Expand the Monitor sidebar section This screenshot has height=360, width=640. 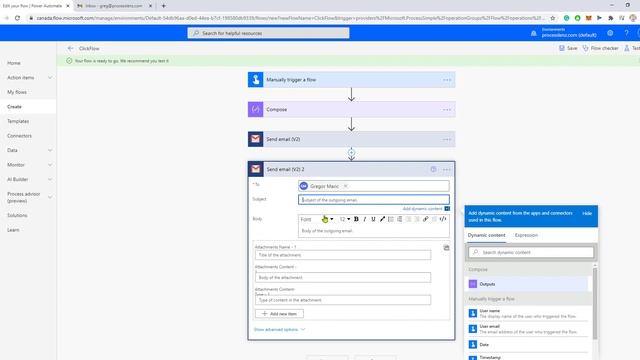coord(50,165)
